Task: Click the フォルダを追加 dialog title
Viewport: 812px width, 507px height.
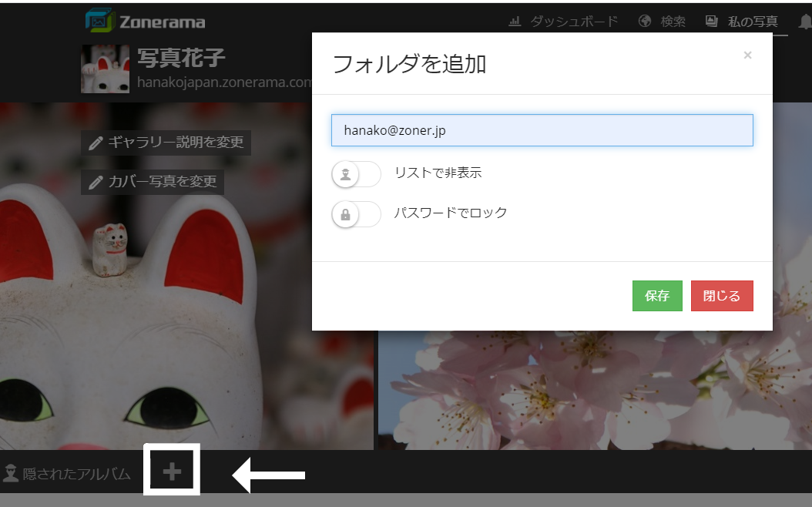Action: [409, 64]
